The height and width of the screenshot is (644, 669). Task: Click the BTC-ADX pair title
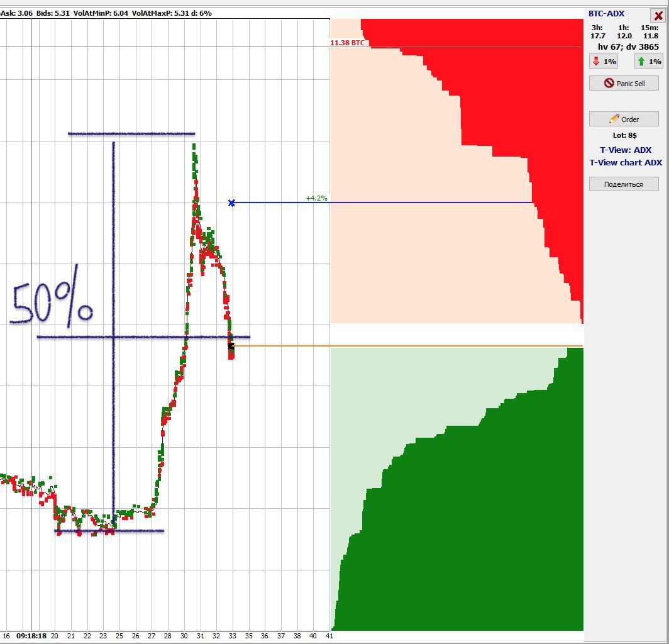click(606, 14)
